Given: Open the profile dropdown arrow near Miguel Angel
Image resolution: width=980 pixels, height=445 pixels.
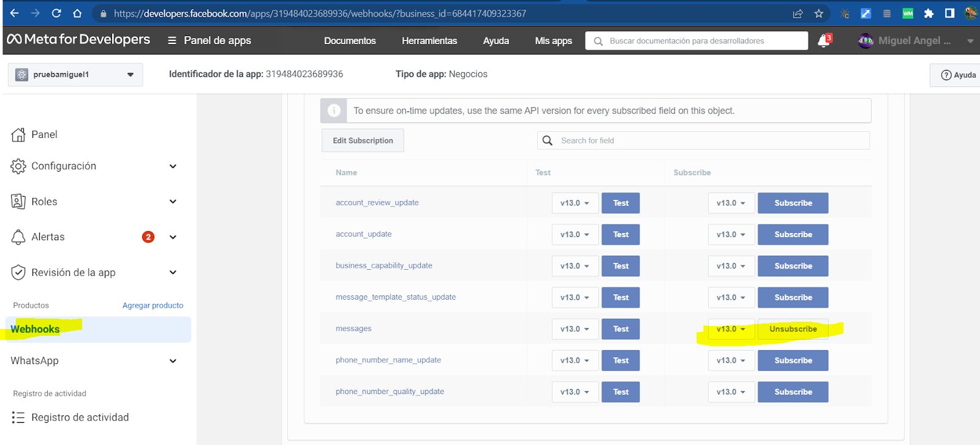Looking at the screenshot, I should point(970,41).
